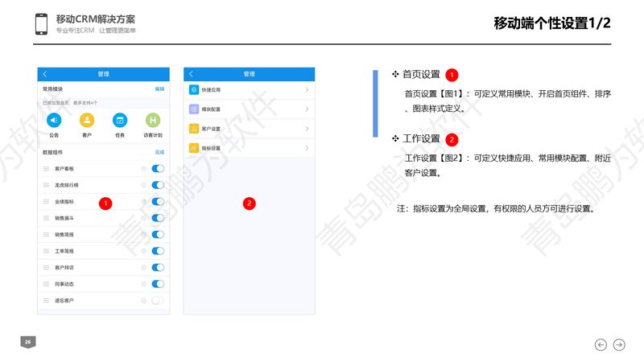The image size is (644, 362).
Task: Click the drag handle of 工单简报 row
Action: point(46,251)
